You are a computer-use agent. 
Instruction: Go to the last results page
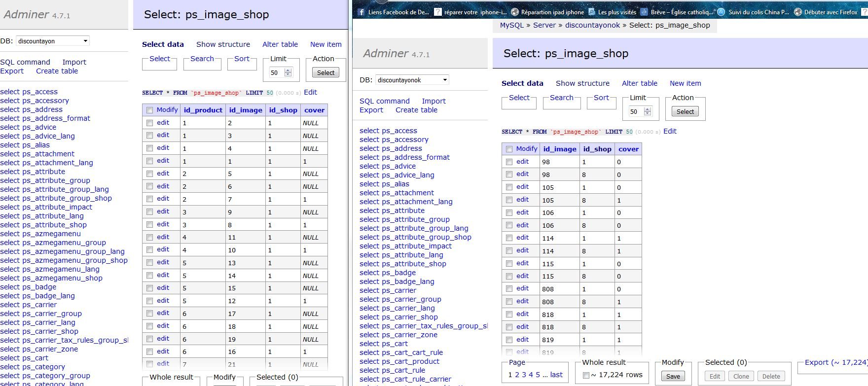point(556,375)
